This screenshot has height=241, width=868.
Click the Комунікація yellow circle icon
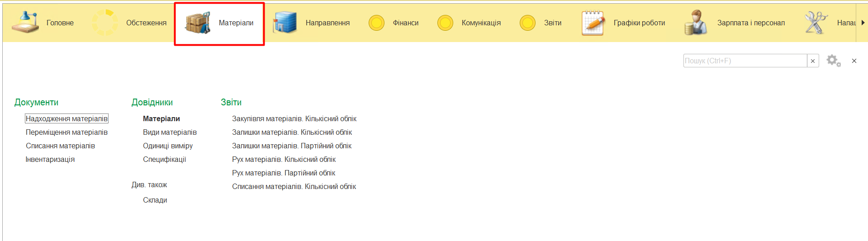(445, 23)
